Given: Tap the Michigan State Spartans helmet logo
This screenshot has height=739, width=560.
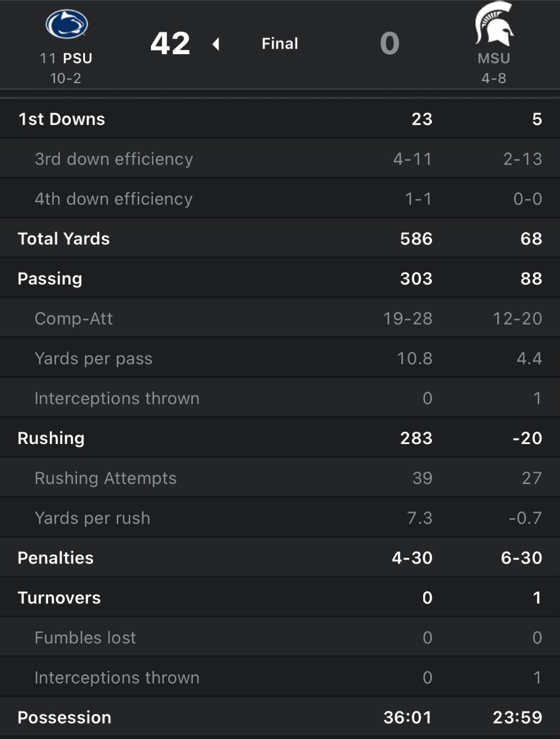Looking at the screenshot, I should (x=494, y=25).
